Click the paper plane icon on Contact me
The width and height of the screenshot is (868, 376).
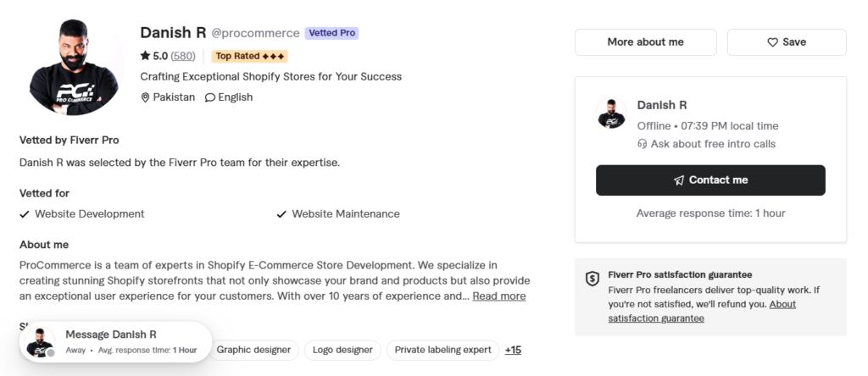coord(679,180)
